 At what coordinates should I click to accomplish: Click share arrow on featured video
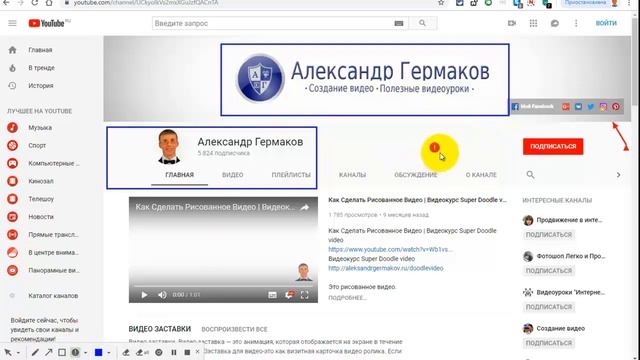click(x=305, y=207)
